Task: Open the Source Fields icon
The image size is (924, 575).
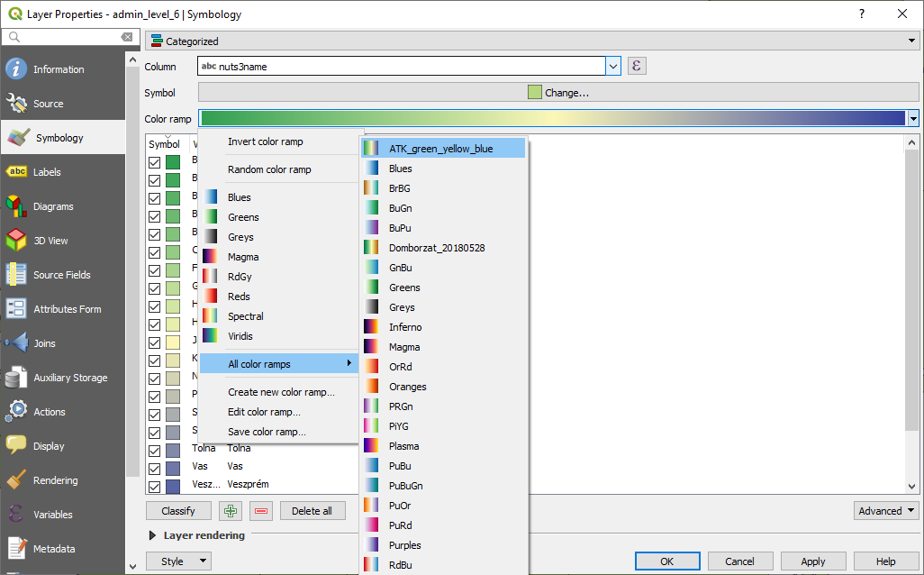Action: click(16, 275)
